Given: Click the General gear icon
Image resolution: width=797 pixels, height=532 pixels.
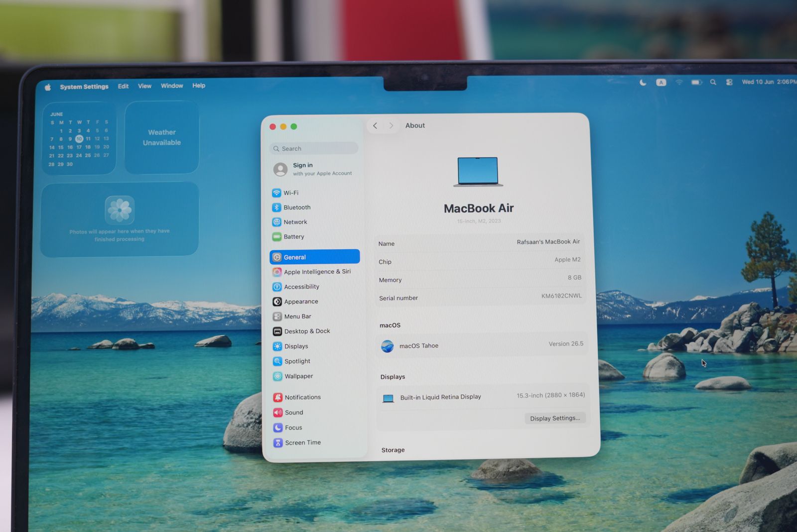Looking at the screenshot, I should click(x=277, y=257).
